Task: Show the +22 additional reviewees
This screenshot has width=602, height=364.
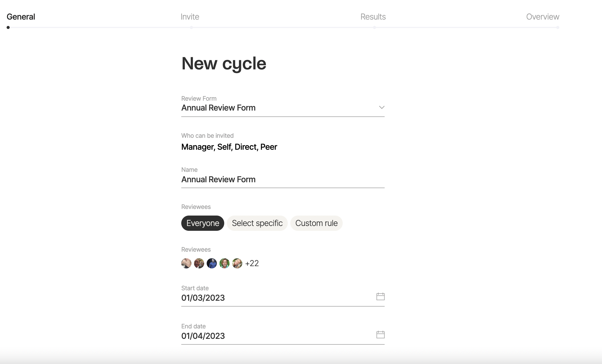Action: point(252,263)
